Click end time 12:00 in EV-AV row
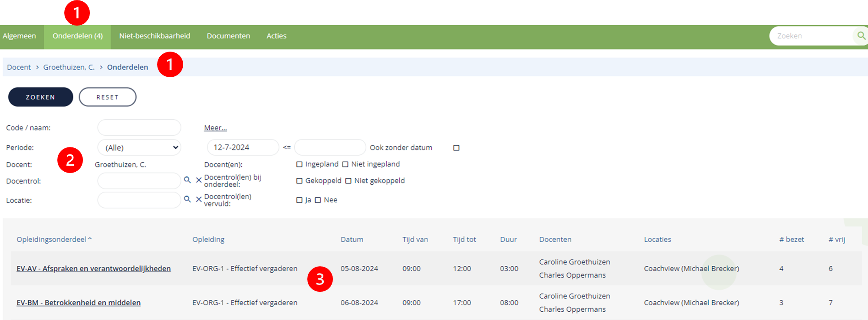The height and width of the screenshot is (320, 868). coord(462,268)
